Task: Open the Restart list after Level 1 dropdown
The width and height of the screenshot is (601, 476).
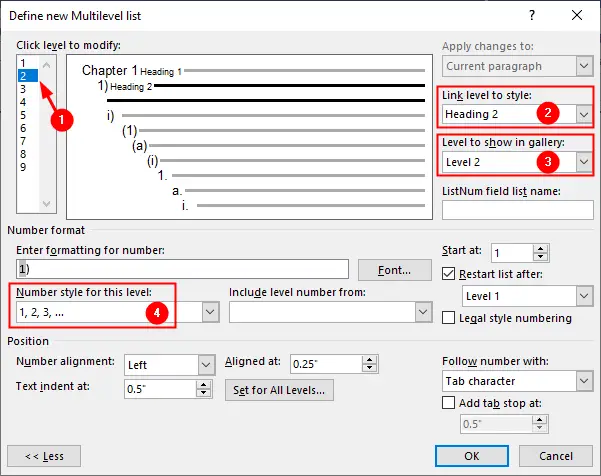Action: click(x=584, y=296)
